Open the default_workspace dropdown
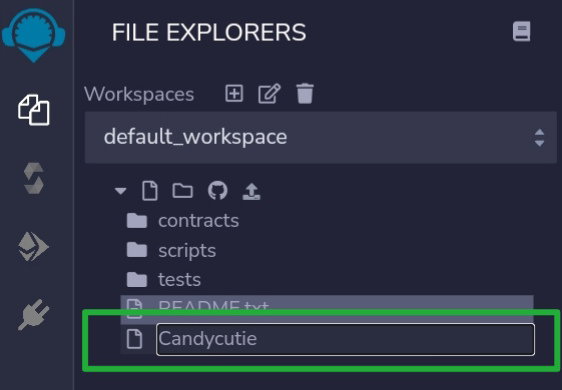This screenshot has width=562, height=390. tap(321, 137)
